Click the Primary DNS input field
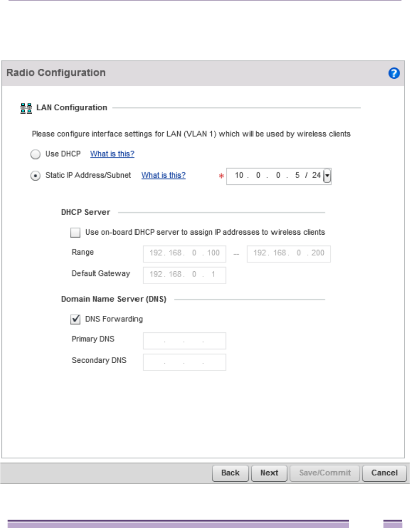This screenshot has width=410, height=532. click(x=184, y=340)
